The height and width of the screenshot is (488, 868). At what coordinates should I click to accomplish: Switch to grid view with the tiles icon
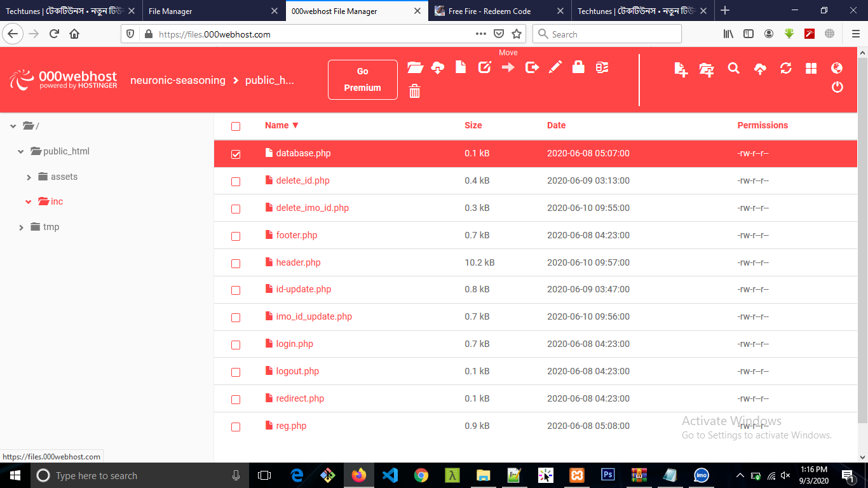point(811,69)
